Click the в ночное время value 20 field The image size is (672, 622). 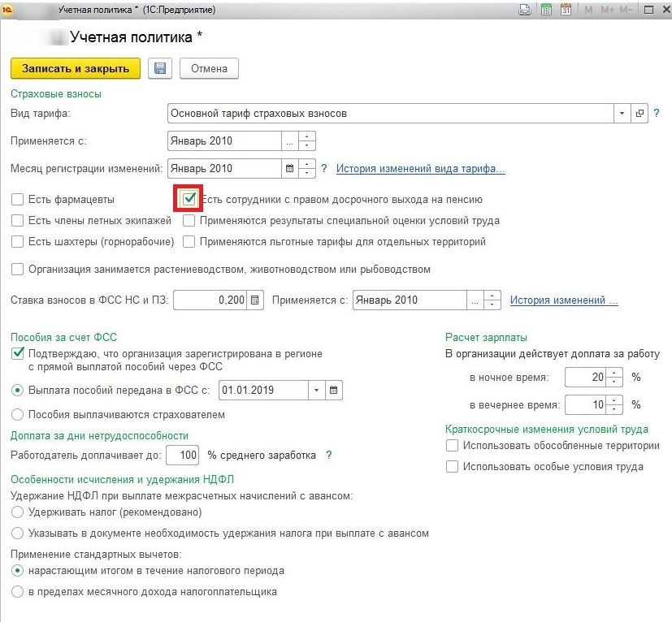click(x=585, y=378)
